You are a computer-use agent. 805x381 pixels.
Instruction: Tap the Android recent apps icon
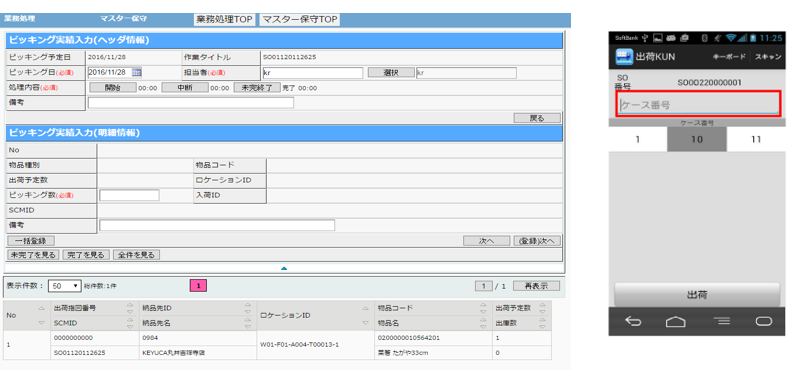764,321
